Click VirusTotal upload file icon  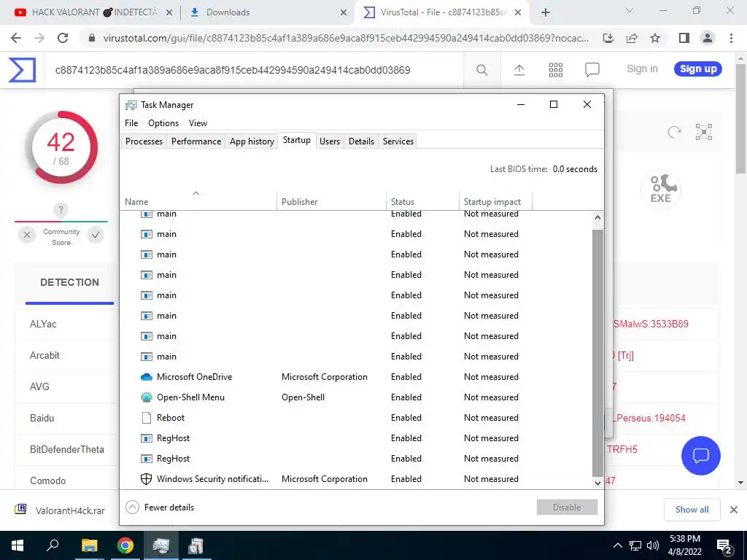pyautogui.click(x=519, y=70)
